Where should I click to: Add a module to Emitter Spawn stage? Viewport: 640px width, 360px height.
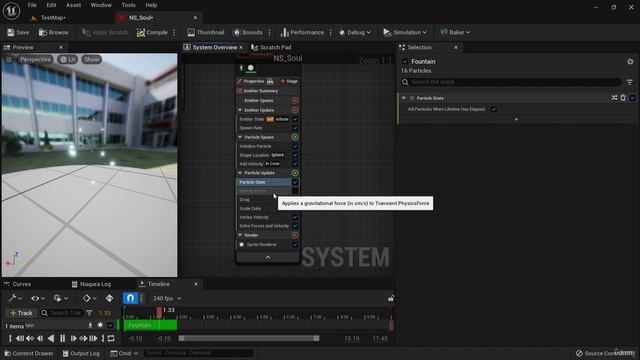295,100
